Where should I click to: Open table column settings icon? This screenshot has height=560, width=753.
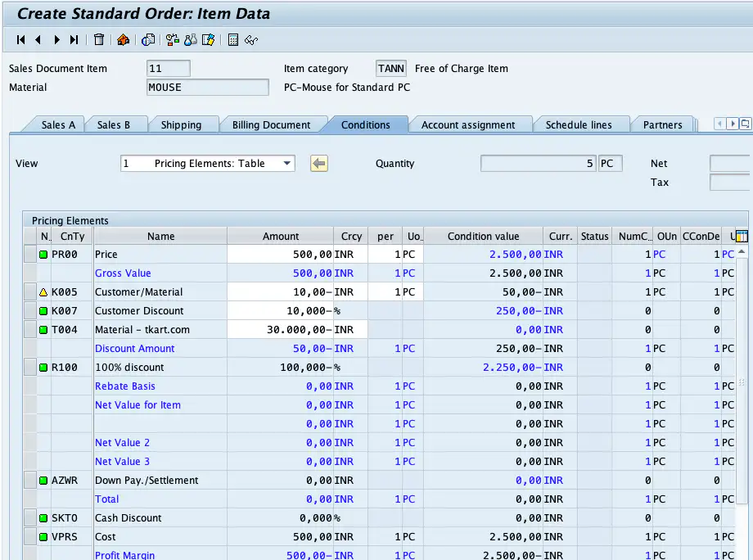742,236
